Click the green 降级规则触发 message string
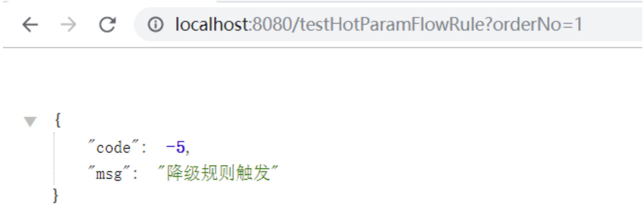Viewport: 644px width, 218px height. (x=218, y=173)
